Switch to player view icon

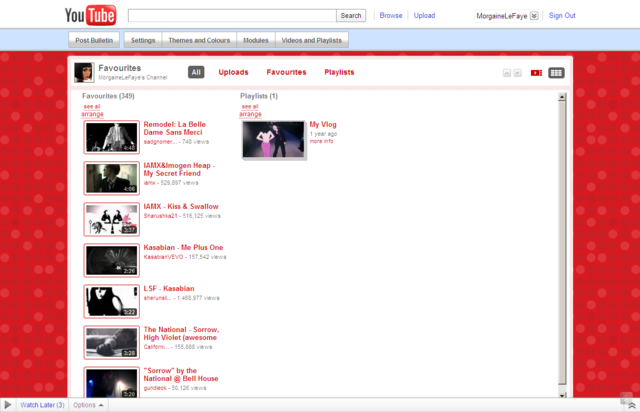point(536,73)
